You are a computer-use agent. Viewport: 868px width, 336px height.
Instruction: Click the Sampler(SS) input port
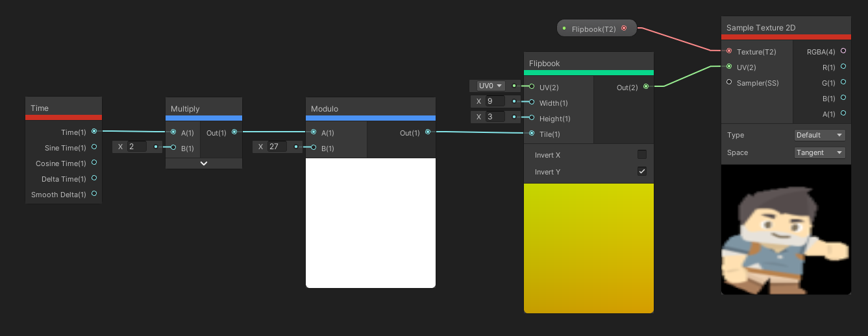[x=729, y=82]
